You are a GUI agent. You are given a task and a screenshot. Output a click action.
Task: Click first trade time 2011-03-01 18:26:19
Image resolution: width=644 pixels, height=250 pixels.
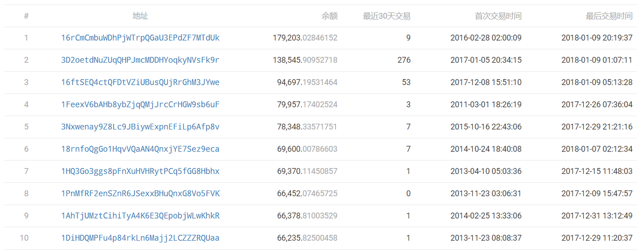pos(486,105)
